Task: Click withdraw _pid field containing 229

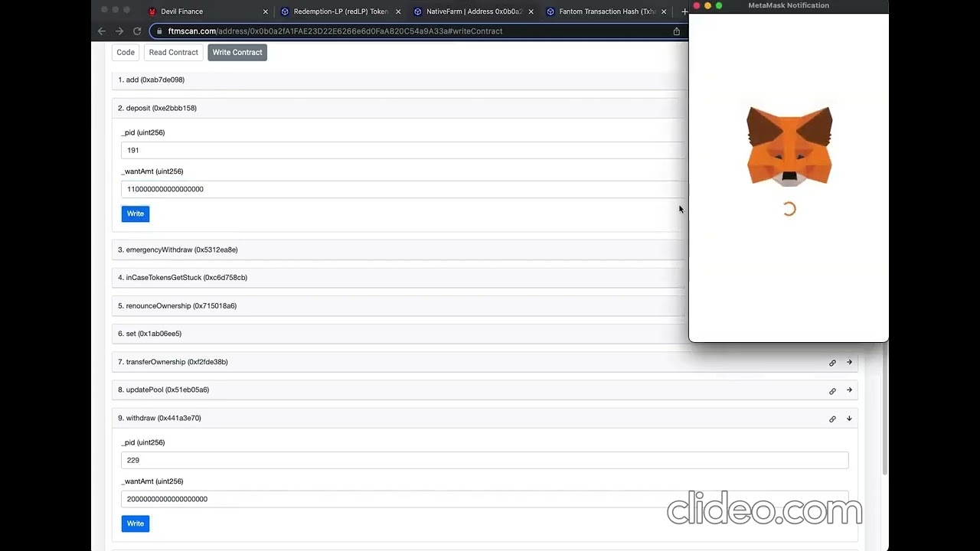Action: point(485,460)
